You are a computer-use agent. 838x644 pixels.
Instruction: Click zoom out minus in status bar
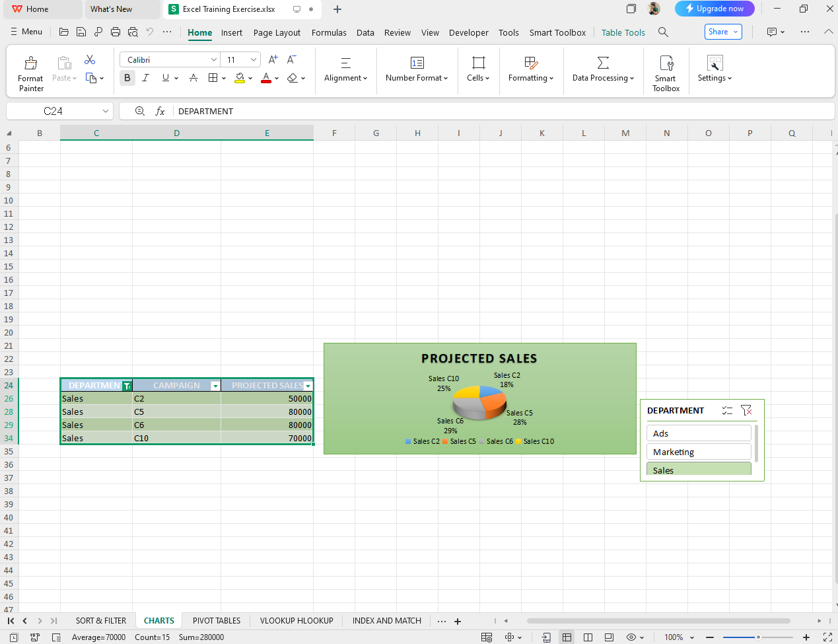[x=710, y=637]
